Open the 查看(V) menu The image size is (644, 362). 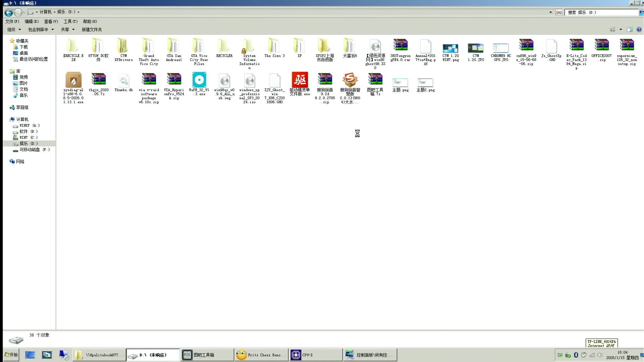tap(51, 21)
